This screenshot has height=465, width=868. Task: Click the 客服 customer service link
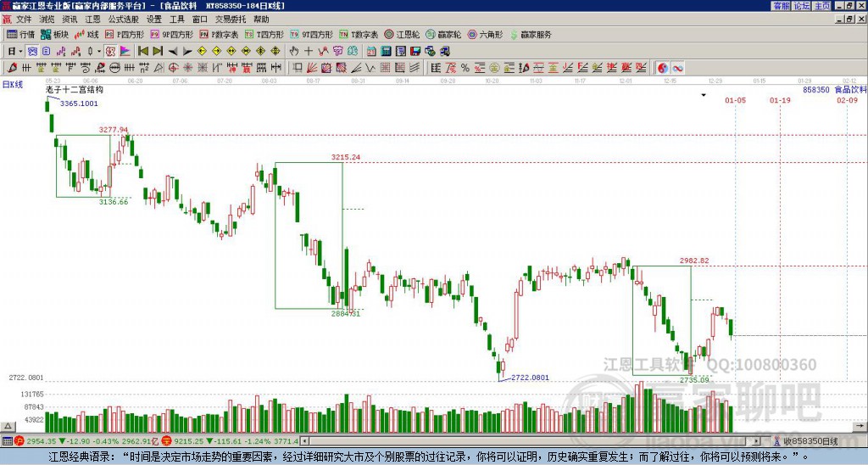tap(781, 6)
